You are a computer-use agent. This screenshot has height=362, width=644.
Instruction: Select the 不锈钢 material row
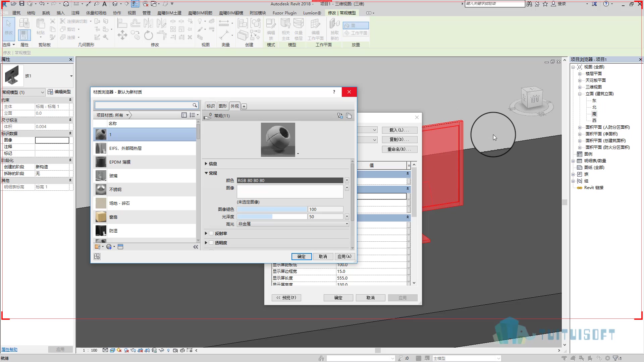coord(145,189)
